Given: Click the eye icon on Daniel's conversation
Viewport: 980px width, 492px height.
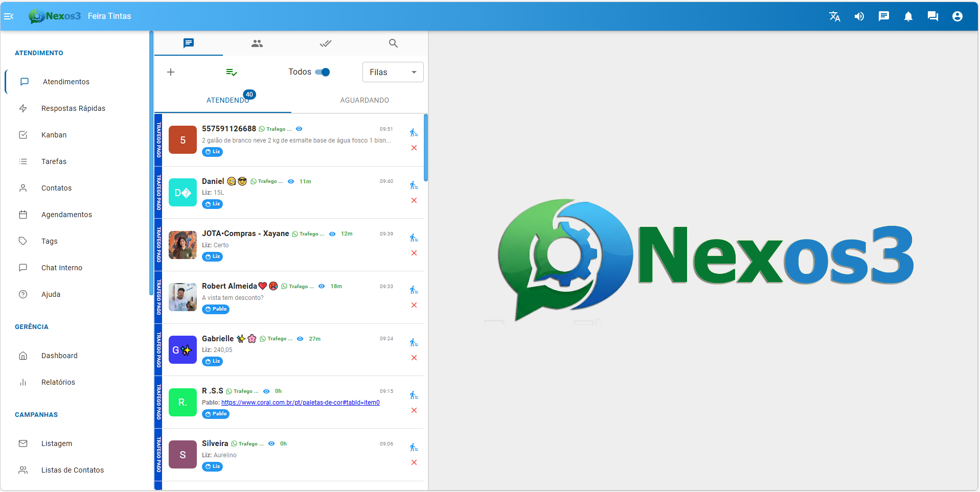Looking at the screenshot, I should pyautogui.click(x=290, y=181).
